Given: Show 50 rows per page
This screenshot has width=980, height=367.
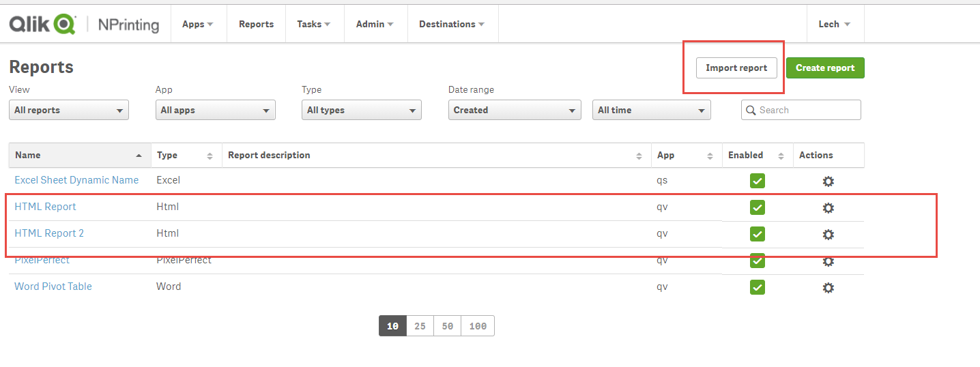Looking at the screenshot, I should point(447,326).
